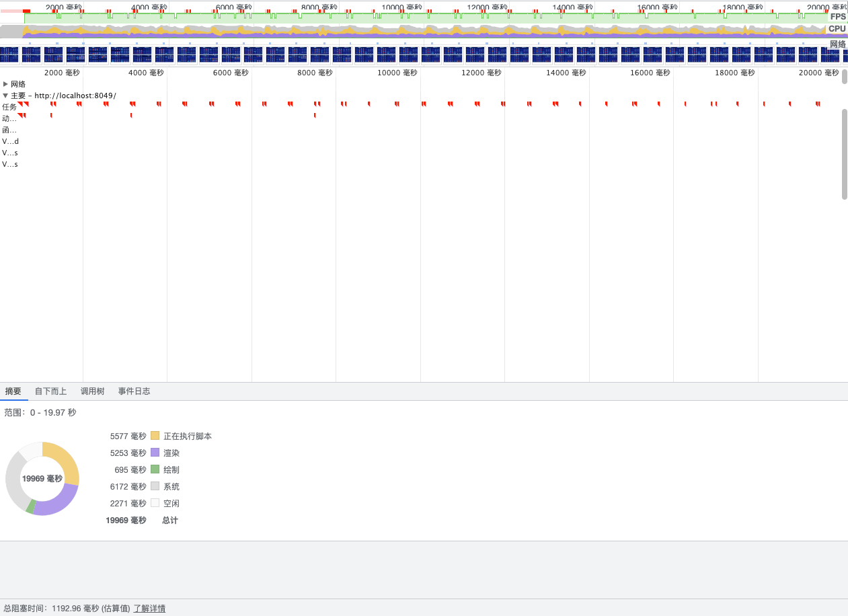Select the 任务 track row label
Screen dimensions: 848x616
tap(9, 107)
